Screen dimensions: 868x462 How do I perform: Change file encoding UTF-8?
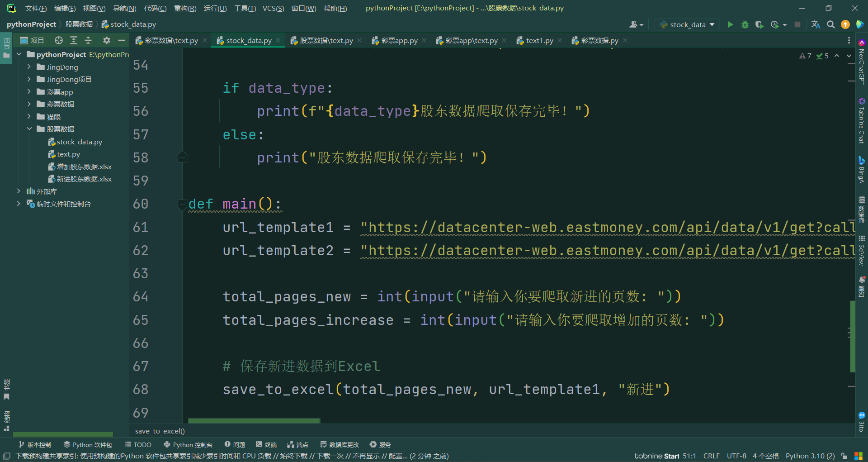736,456
